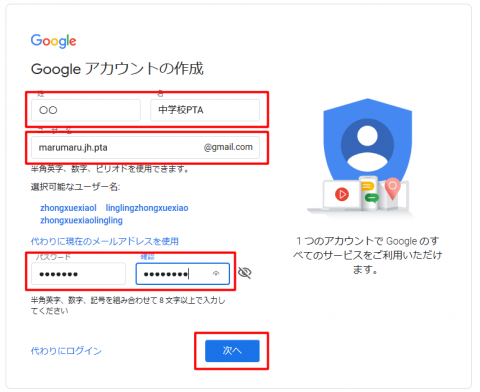Screen dimensions: 480x392
Task: Choose suggested username zhongxuexiaol
Action: click(68, 208)
